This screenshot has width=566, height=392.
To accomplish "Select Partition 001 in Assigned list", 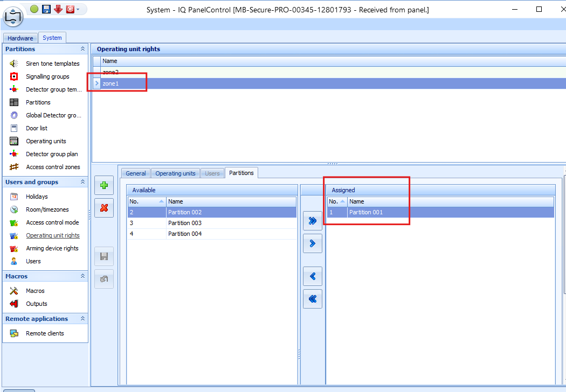I will (x=441, y=212).
